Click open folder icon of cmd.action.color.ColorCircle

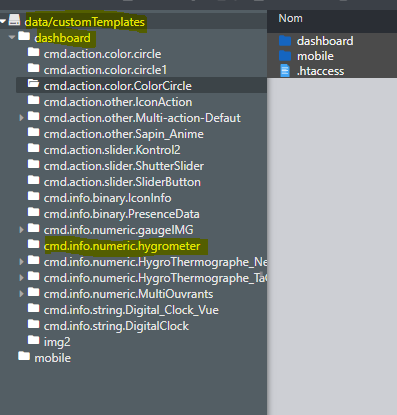pos(33,84)
